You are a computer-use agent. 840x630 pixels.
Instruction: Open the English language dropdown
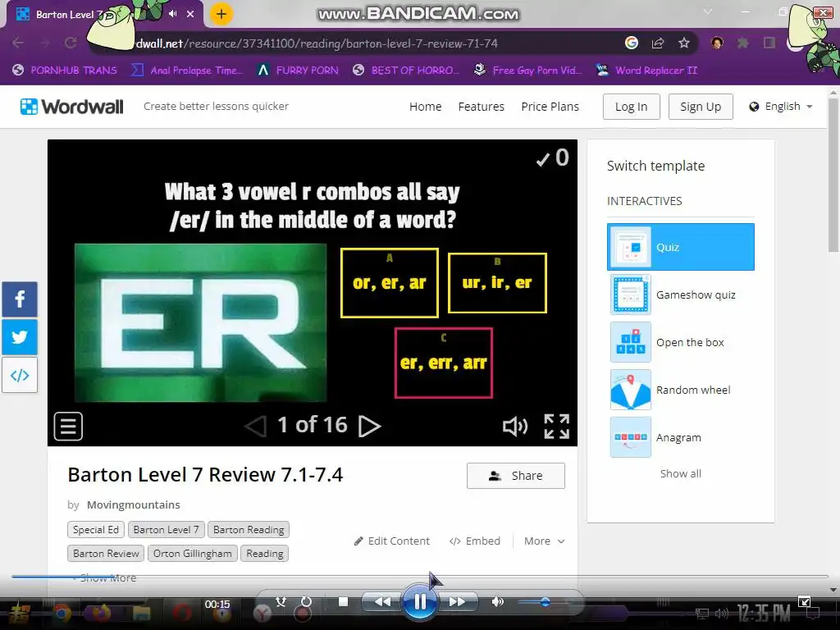click(781, 106)
